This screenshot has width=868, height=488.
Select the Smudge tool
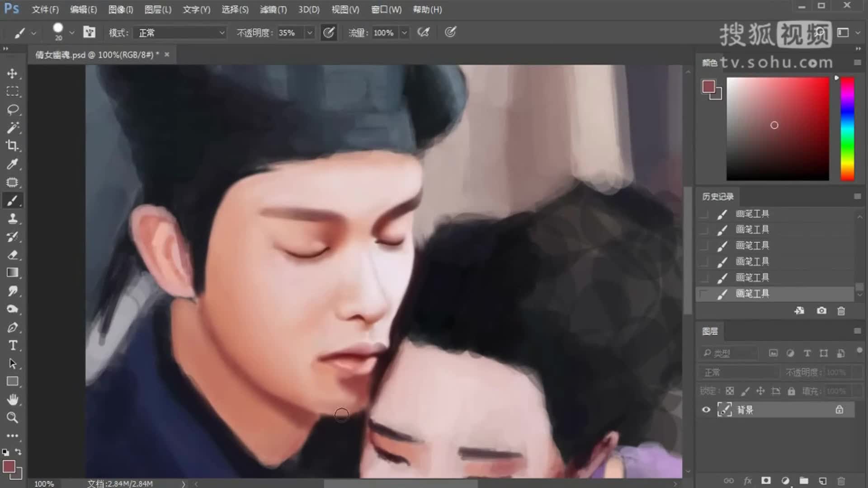[12, 291]
